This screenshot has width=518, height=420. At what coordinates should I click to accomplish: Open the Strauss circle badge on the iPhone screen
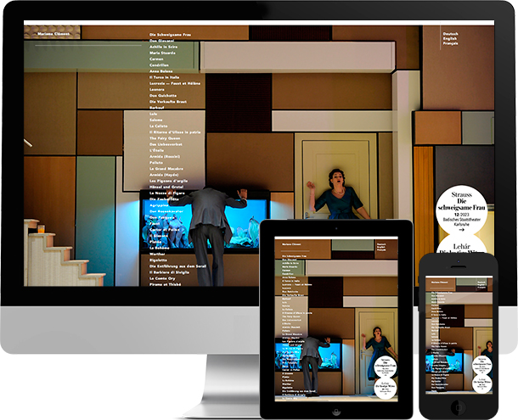[481, 367]
